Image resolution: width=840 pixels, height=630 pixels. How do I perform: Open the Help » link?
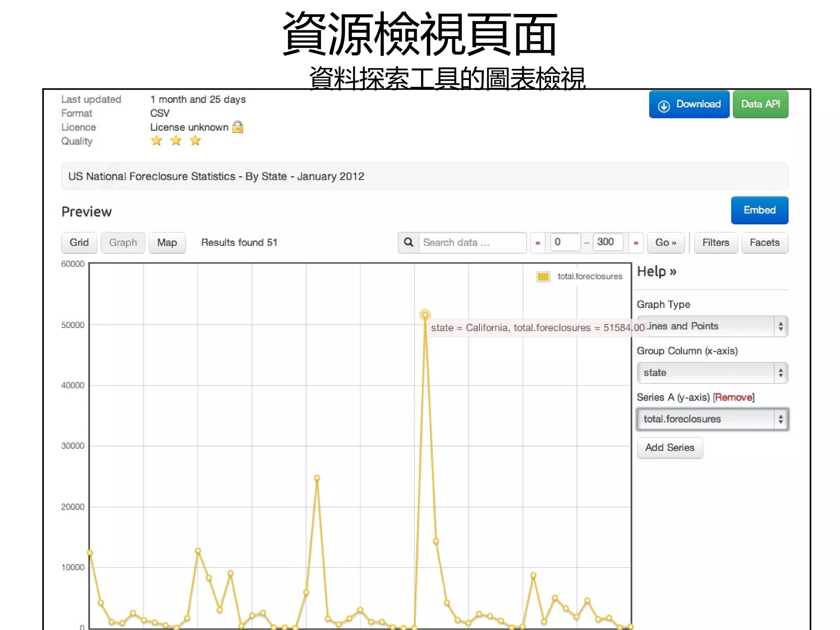656,272
